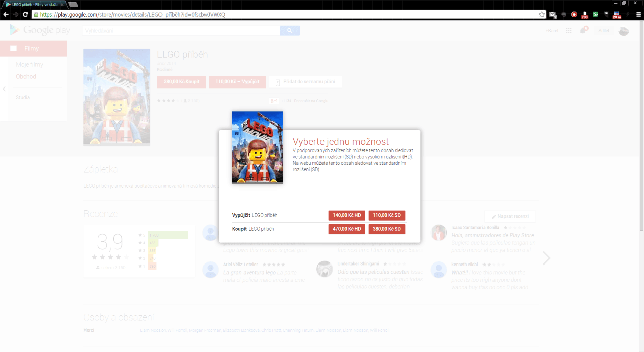Click the Koupit LEGO příběh row label
Viewport: 644px width, 352px height.
[x=253, y=229]
